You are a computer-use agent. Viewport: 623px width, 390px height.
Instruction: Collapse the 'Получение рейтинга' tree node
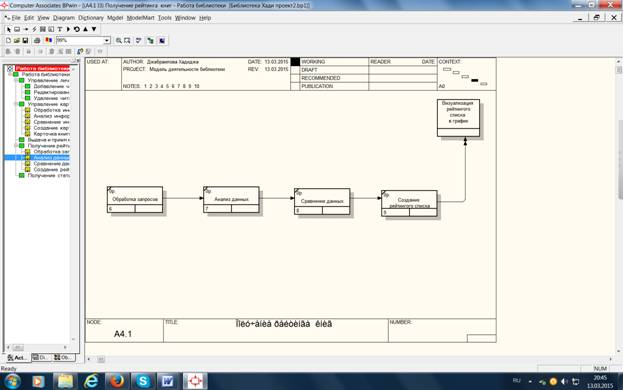(x=16, y=146)
